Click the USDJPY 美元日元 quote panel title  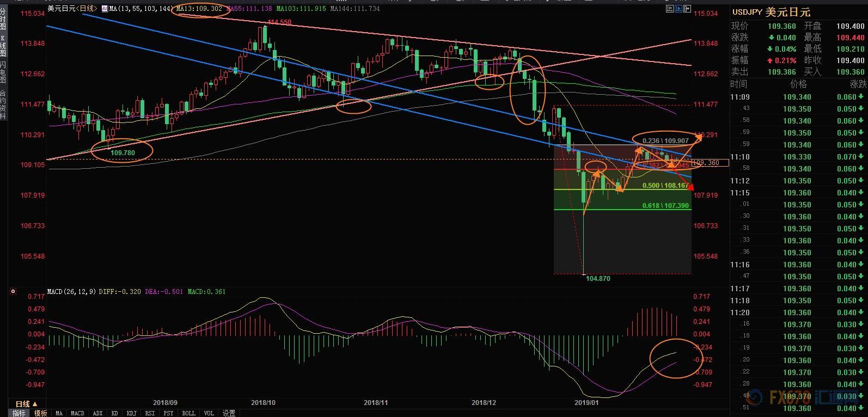point(771,11)
